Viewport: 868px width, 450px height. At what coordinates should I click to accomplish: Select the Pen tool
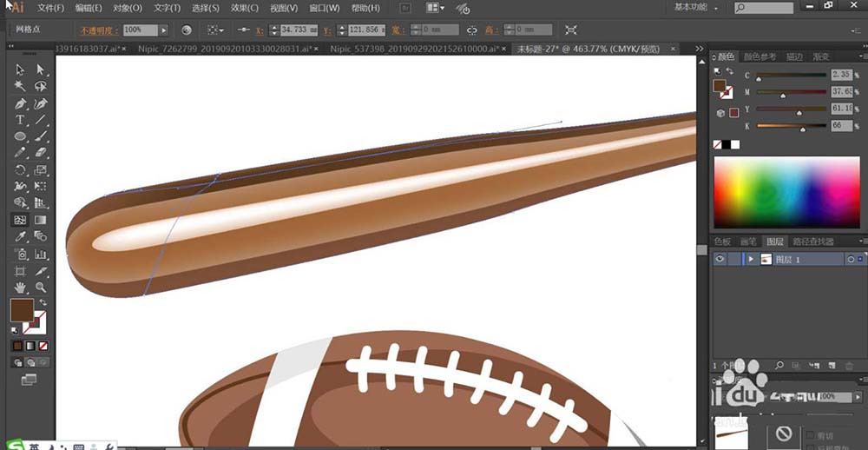(x=20, y=103)
